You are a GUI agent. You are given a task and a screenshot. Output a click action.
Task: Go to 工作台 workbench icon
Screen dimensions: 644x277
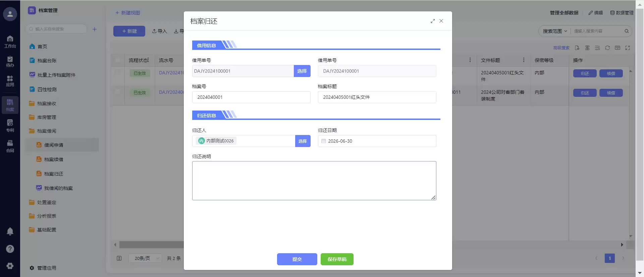tap(10, 42)
